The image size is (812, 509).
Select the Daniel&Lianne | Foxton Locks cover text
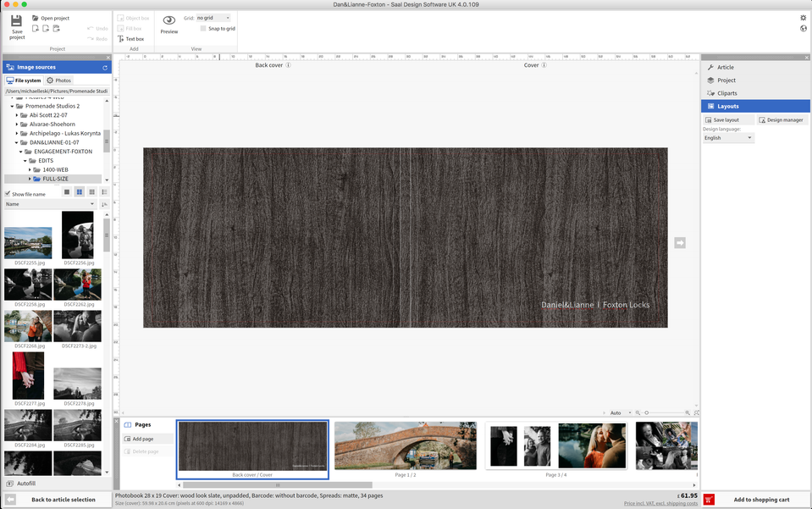(595, 304)
